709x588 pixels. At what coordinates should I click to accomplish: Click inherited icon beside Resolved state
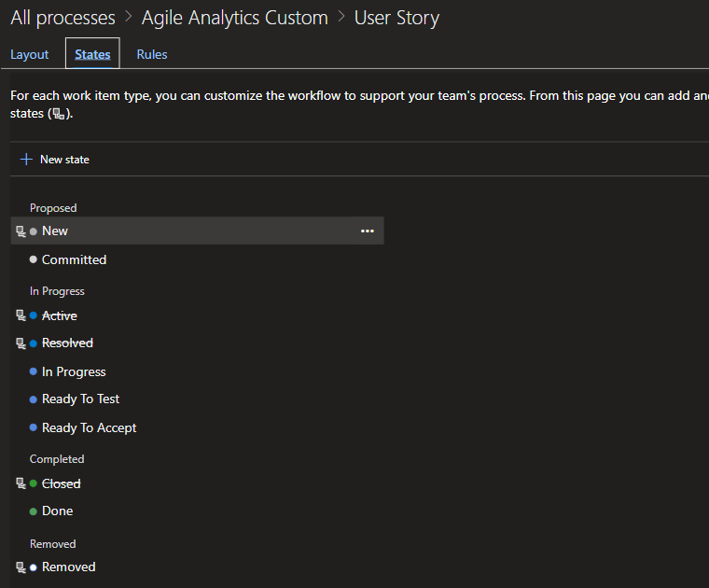(x=21, y=343)
